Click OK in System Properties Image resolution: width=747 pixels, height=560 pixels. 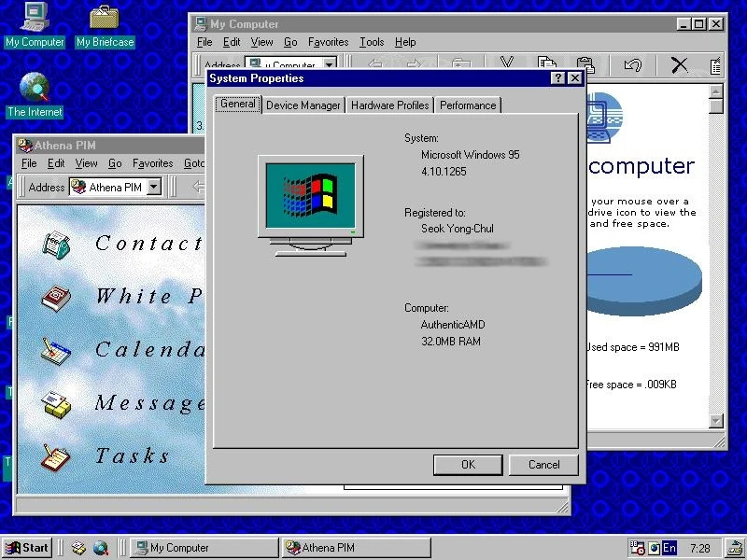(468, 464)
